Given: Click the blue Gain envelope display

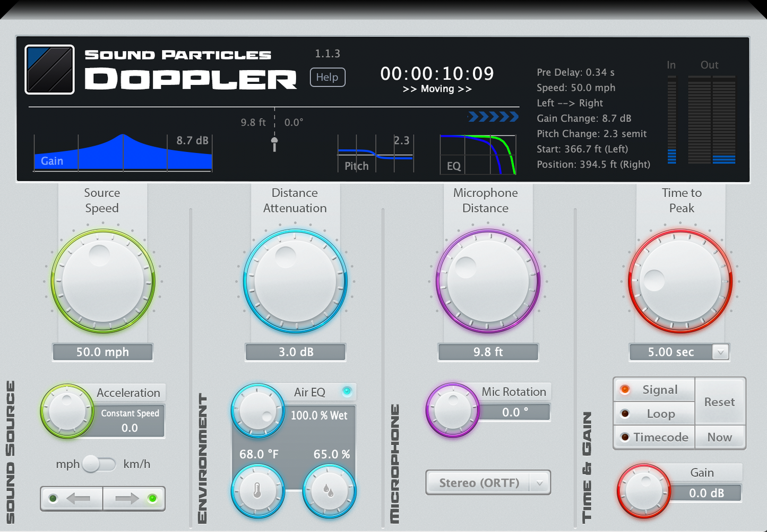Looking at the screenshot, I should (122, 152).
